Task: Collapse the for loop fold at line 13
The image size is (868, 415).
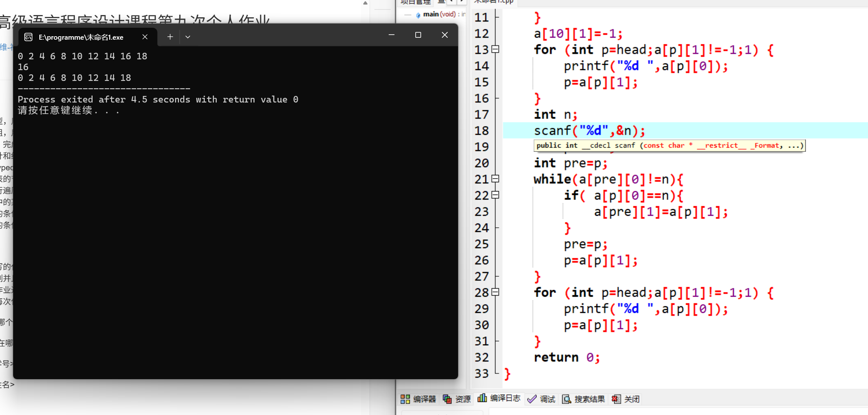Action: 496,49
